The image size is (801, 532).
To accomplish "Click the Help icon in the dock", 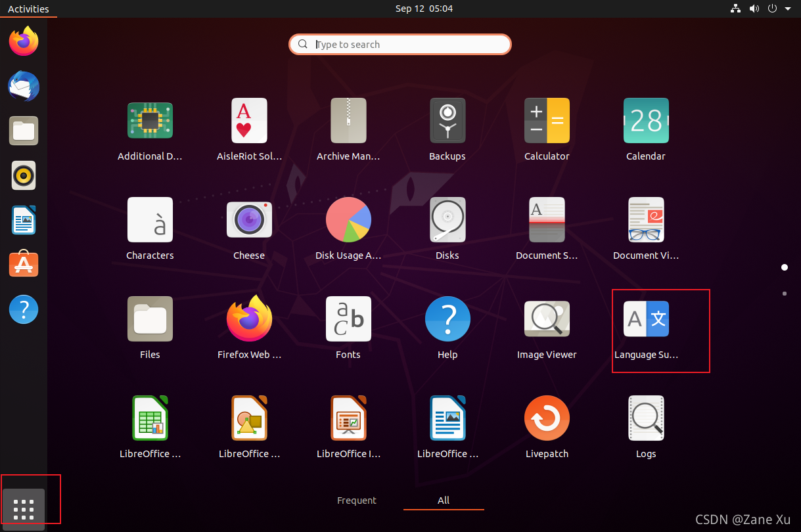I will click(x=24, y=309).
